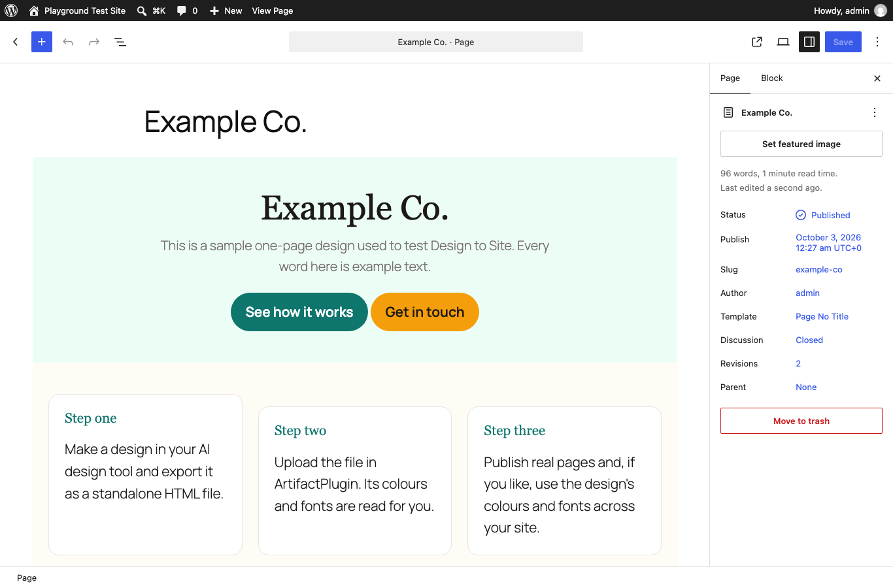Switch to the Block tab
The image size is (893, 588).
[772, 78]
